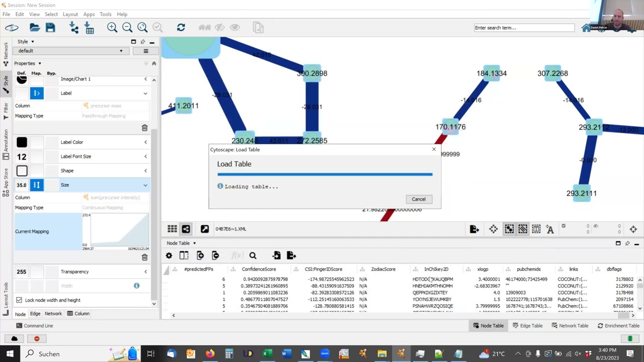Apply the preferred layout refresh icon
This screenshot has width=644, height=362.
181,28
